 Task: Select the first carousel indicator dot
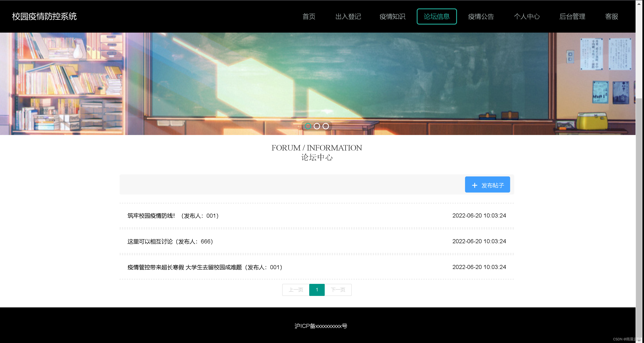(308, 126)
